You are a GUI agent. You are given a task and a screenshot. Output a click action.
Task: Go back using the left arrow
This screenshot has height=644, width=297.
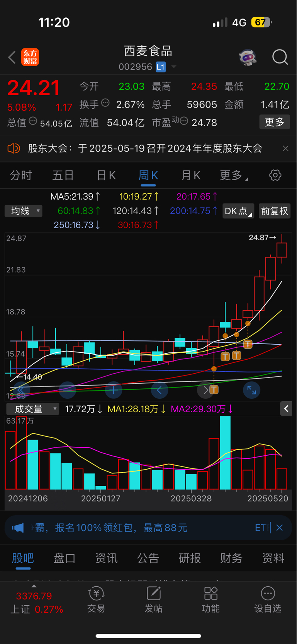pos(12,57)
